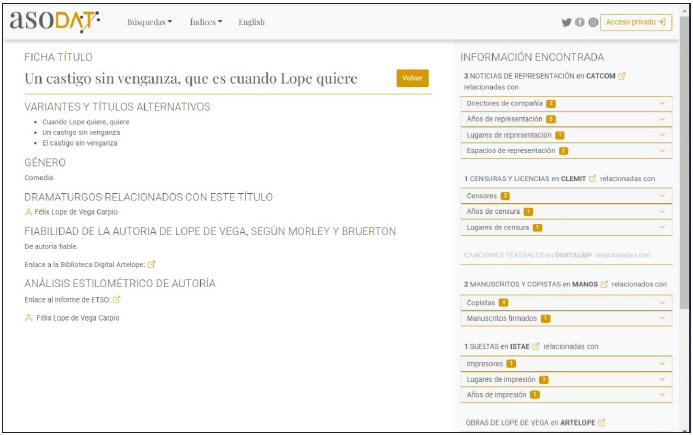Open CLEMIT external link icon

coord(592,179)
